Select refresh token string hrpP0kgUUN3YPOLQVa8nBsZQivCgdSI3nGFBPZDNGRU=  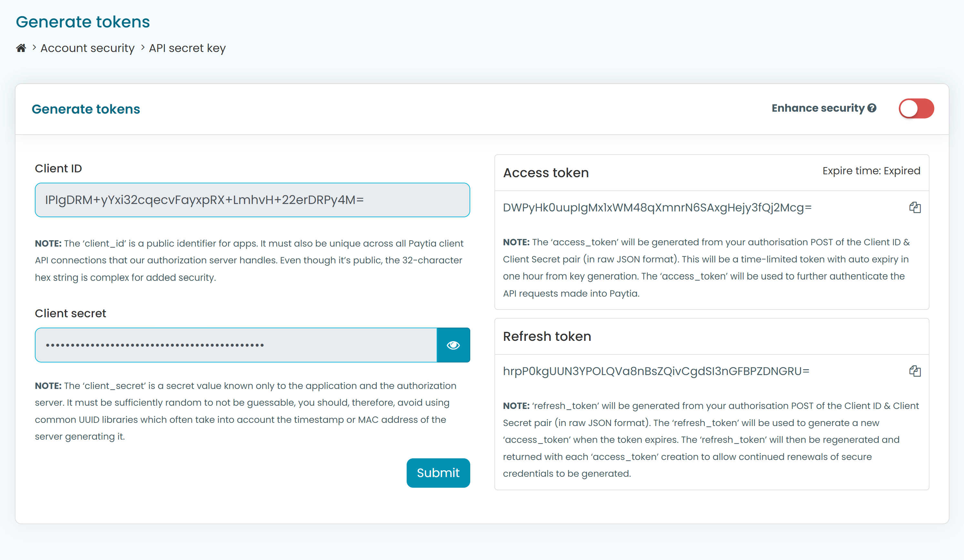tap(656, 371)
